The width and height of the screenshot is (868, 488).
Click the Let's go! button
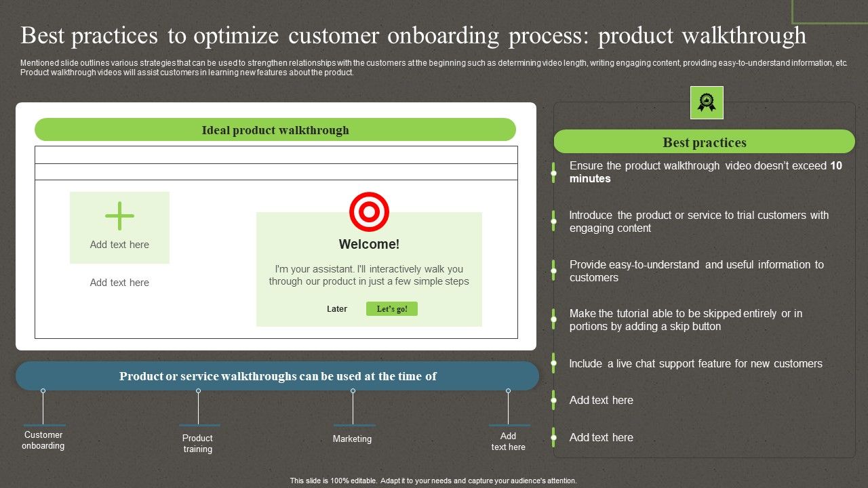391,308
